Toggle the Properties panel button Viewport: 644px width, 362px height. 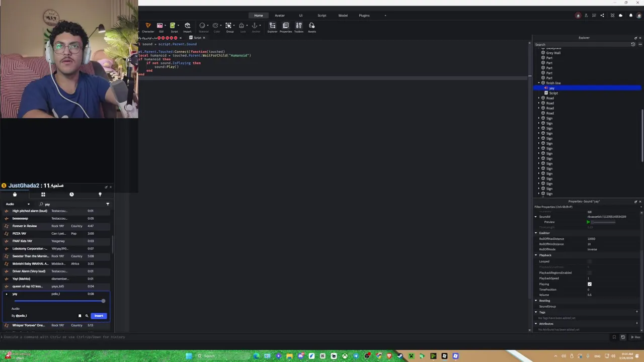pyautogui.click(x=285, y=27)
